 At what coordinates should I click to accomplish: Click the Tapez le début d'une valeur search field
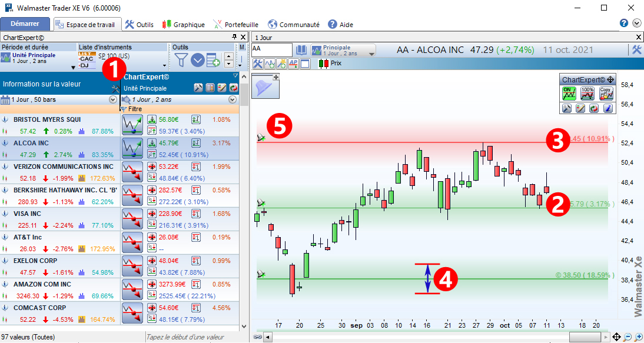tap(192, 337)
